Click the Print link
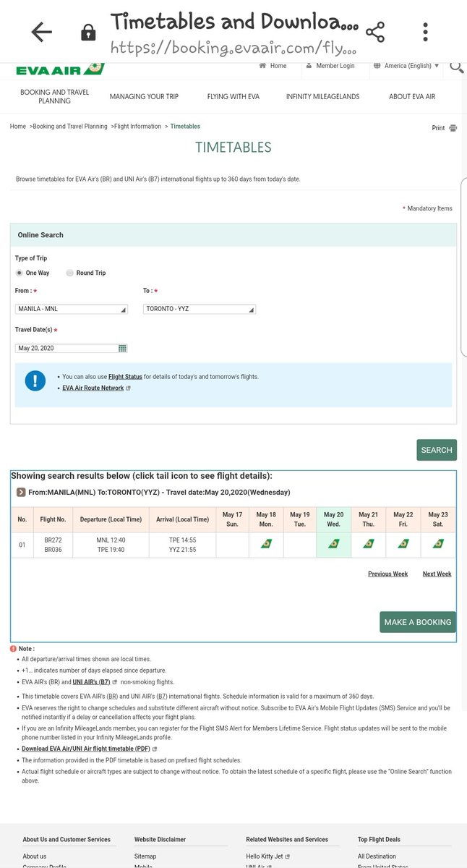Viewport: 467px width, 868px height. click(x=438, y=128)
